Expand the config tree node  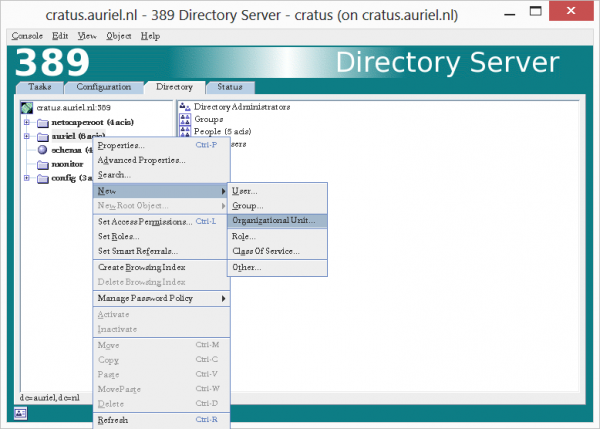(x=26, y=179)
